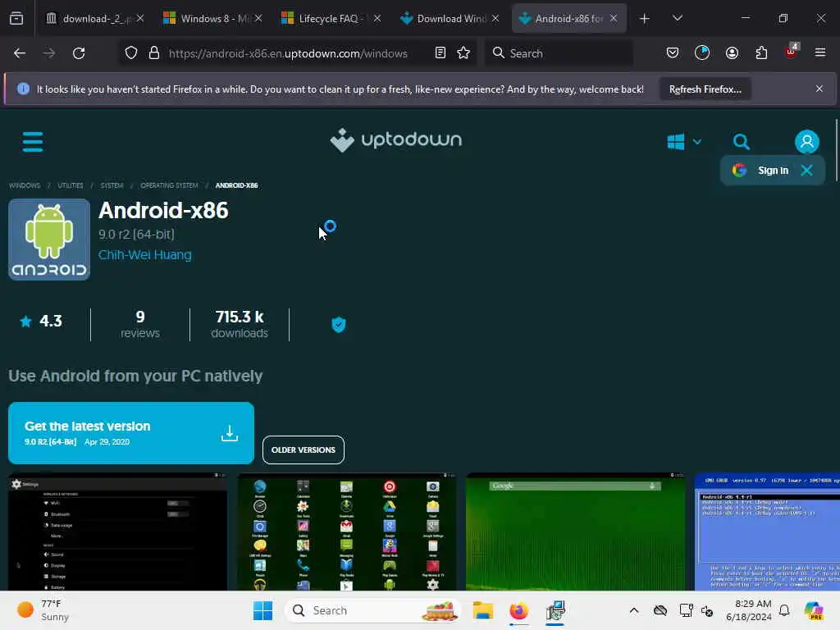Click Refresh Firefox button

click(705, 89)
